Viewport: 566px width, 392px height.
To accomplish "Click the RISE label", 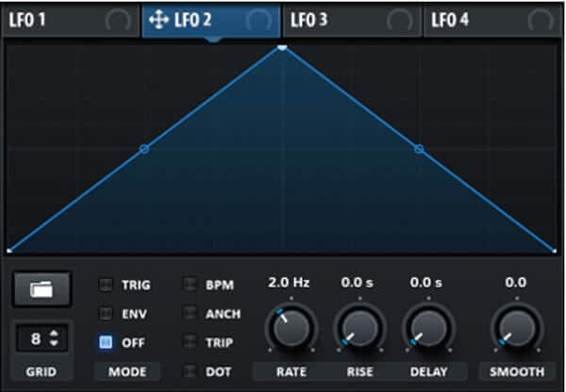I will click(x=360, y=371).
